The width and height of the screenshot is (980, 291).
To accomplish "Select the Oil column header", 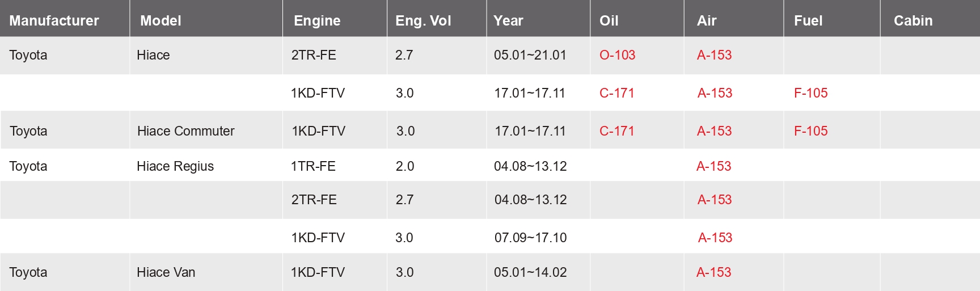I will coord(609,21).
